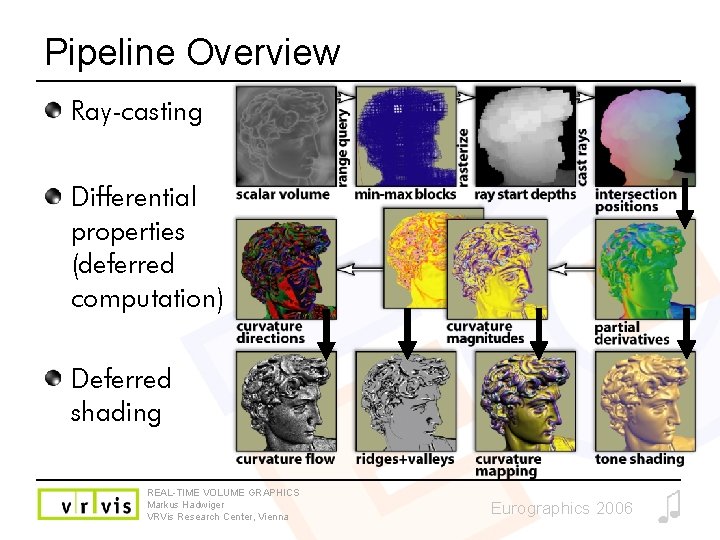Image resolution: width=720 pixels, height=540 pixels.
Task: Click the 'partial derivatives' caption
Action: (x=632, y=333)
